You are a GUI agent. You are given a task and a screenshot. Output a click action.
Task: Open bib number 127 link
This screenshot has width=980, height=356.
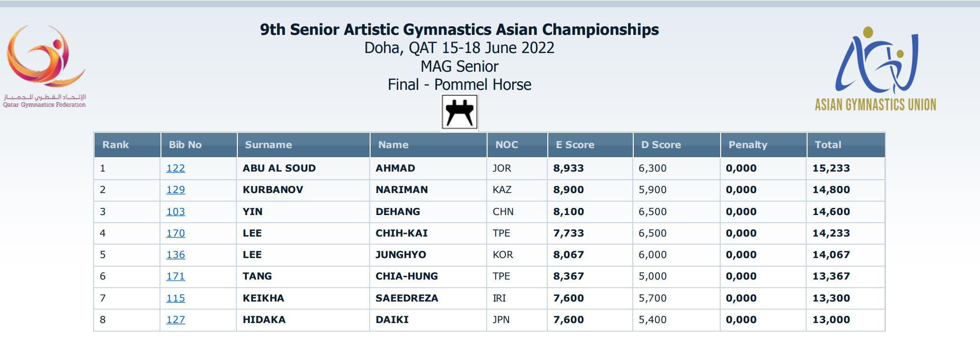click(x=175, y=320)
